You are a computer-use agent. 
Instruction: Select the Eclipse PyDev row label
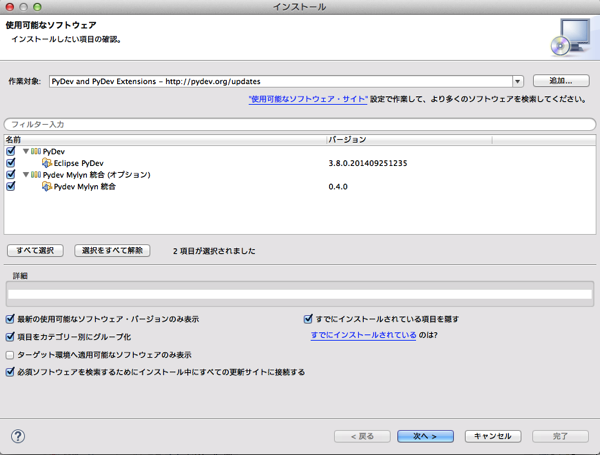(x=78, y=163)
